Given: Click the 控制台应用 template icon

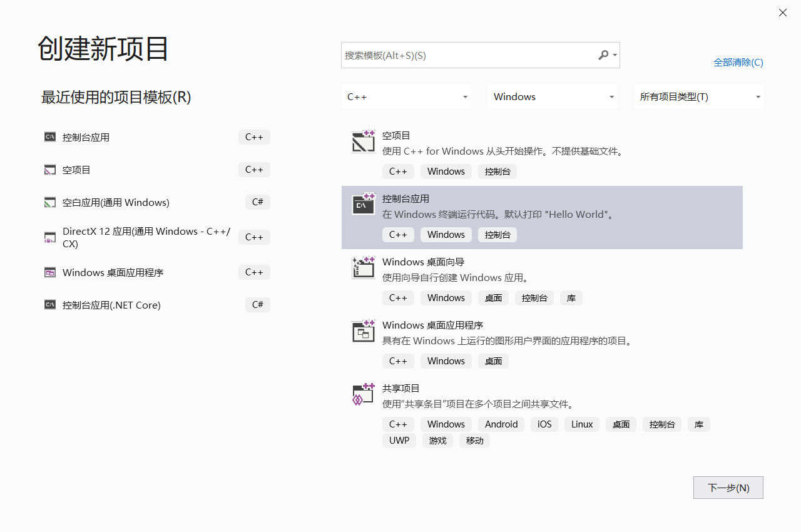Looking at the screenshot, I should 363,204.
